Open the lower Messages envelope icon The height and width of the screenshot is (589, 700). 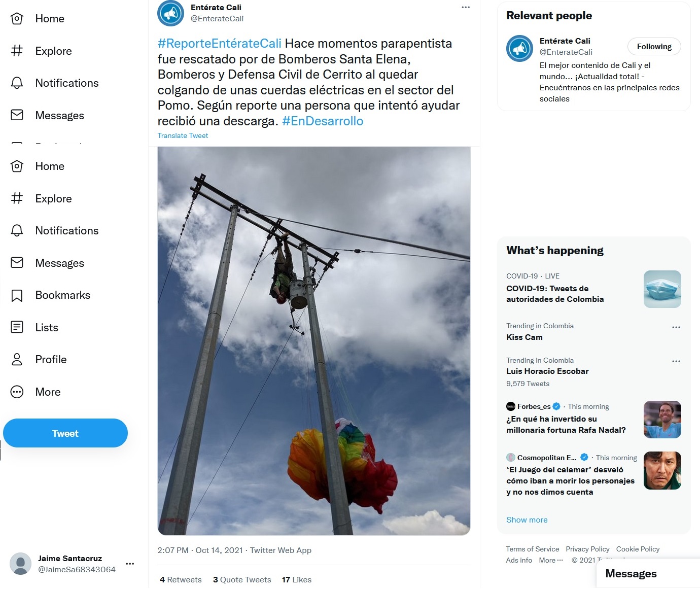(x=17, y=263)
